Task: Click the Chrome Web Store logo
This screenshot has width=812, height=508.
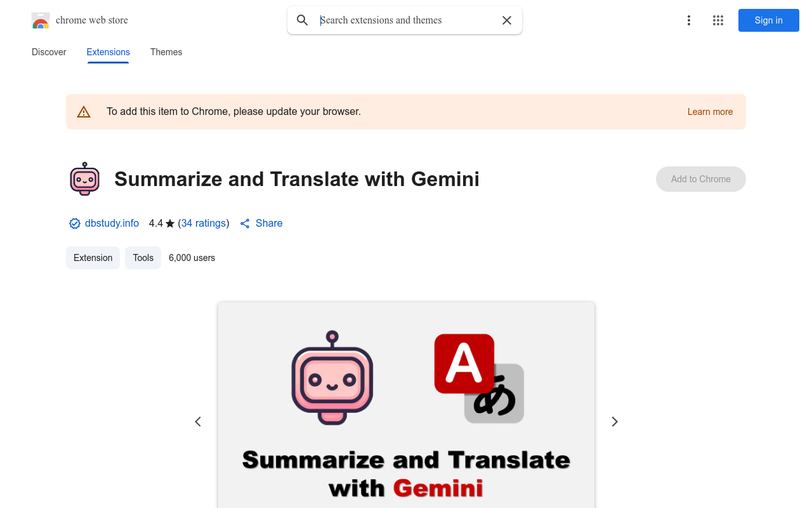Action: (41, 20)
